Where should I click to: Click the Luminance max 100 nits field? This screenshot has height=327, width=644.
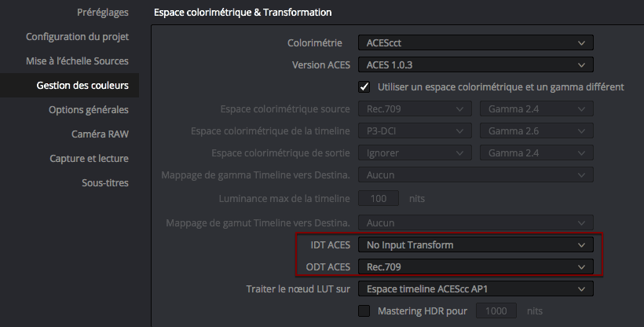coord(379,198)
